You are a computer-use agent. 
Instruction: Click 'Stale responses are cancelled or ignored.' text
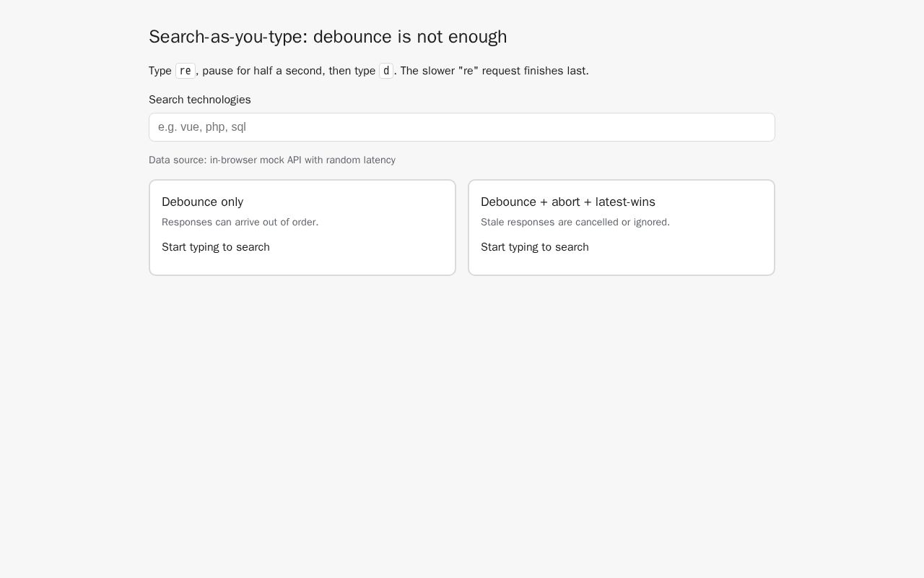575,222
